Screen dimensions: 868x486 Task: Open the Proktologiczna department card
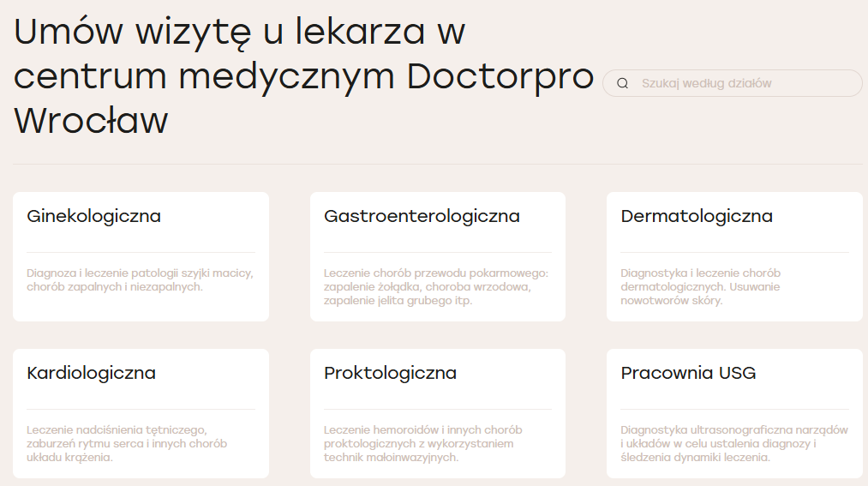tap(438, 413)
